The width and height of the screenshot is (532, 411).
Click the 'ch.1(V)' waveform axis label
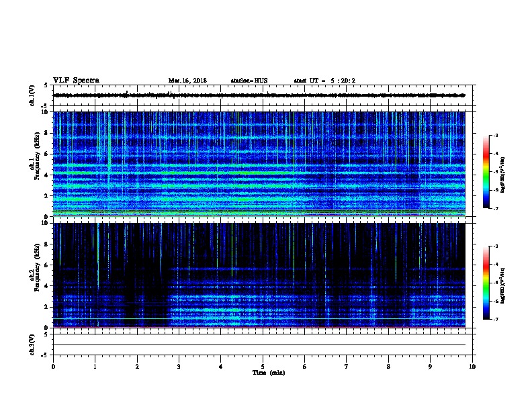click(32, 95)
